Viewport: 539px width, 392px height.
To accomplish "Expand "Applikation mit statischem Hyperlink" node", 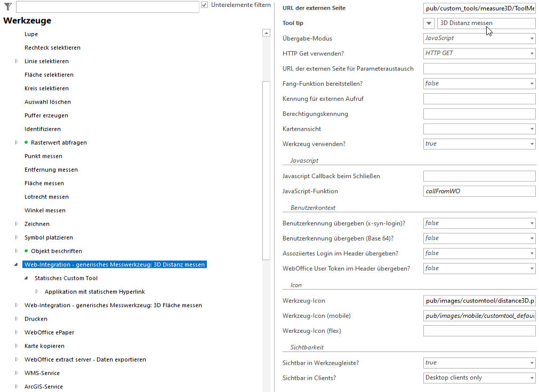I will tap(36, 291).
